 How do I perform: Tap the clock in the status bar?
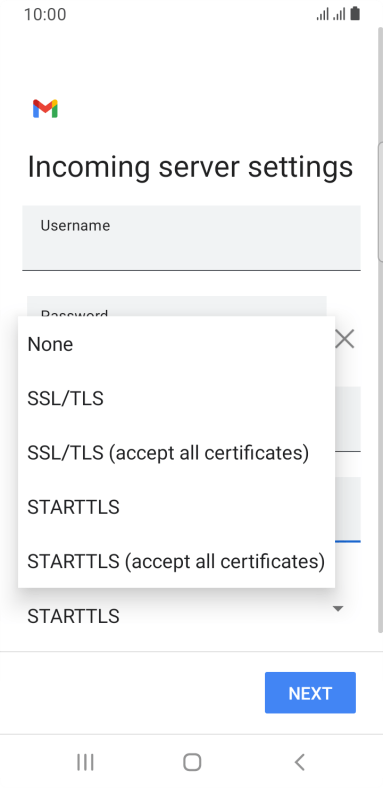tap(45, 14)
